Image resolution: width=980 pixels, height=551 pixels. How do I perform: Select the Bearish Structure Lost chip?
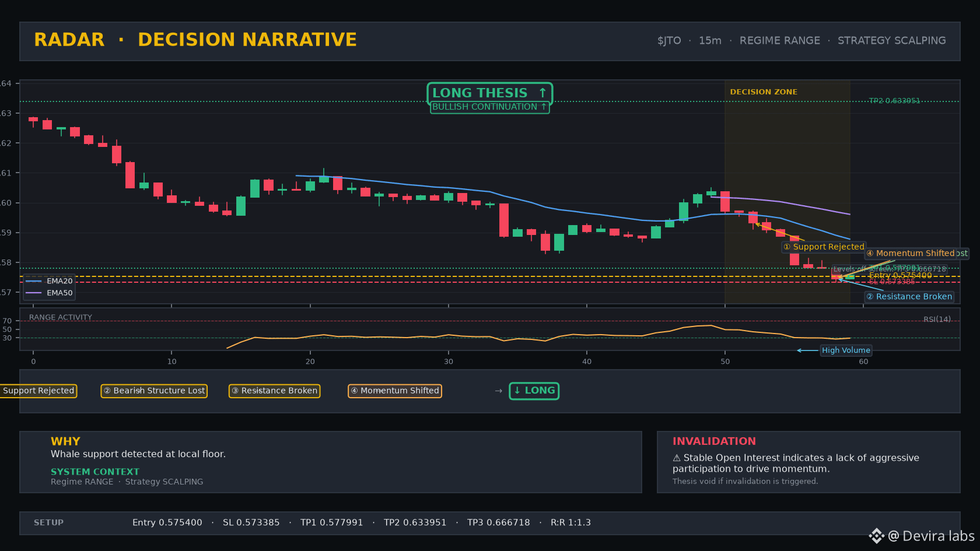tap(154, 391)
